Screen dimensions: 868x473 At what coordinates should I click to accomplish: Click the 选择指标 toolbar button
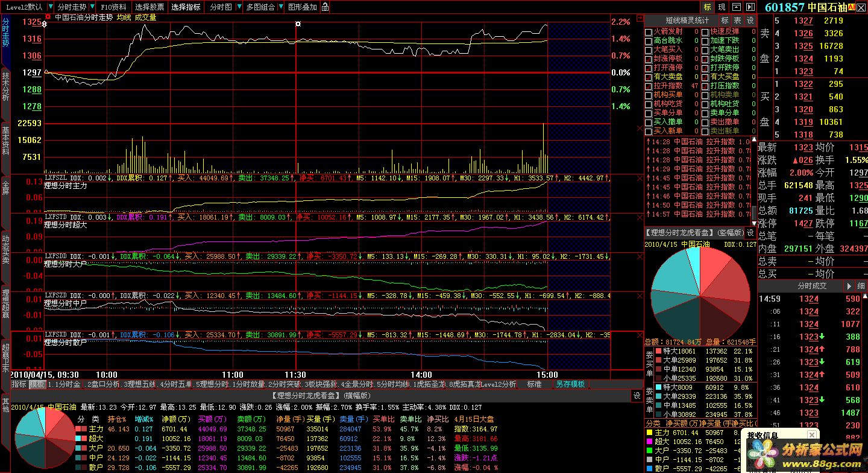point(186,7)
